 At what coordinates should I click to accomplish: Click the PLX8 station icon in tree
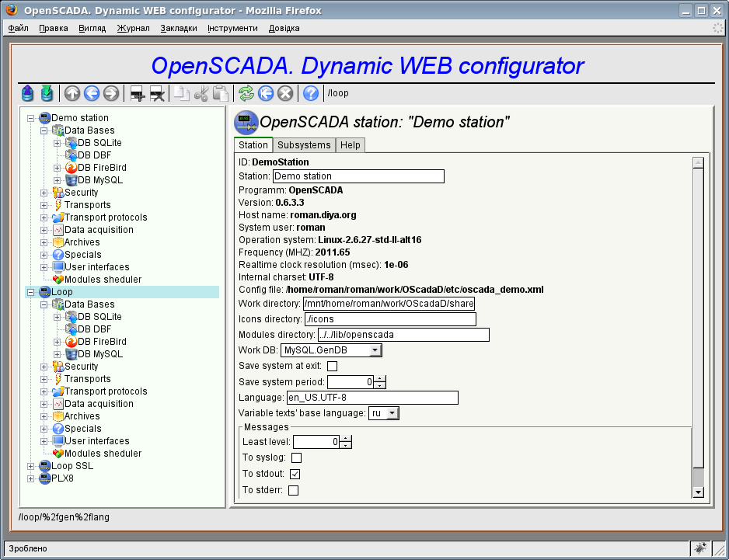pyautogui.click(x=44, y=478)
